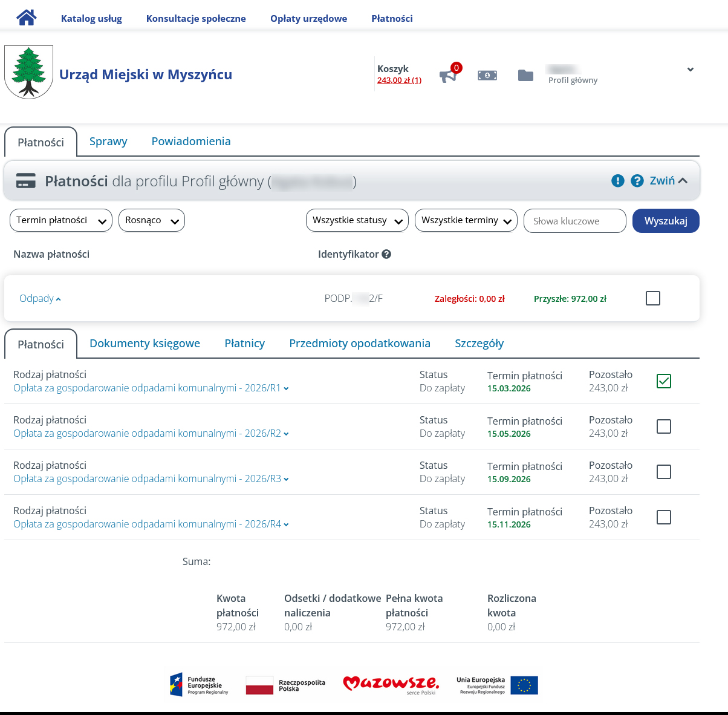The height and width of the screenshot is (715, 728).
Task: Switch to the Dokumenty księgowe tab
Action: [145, 343]
